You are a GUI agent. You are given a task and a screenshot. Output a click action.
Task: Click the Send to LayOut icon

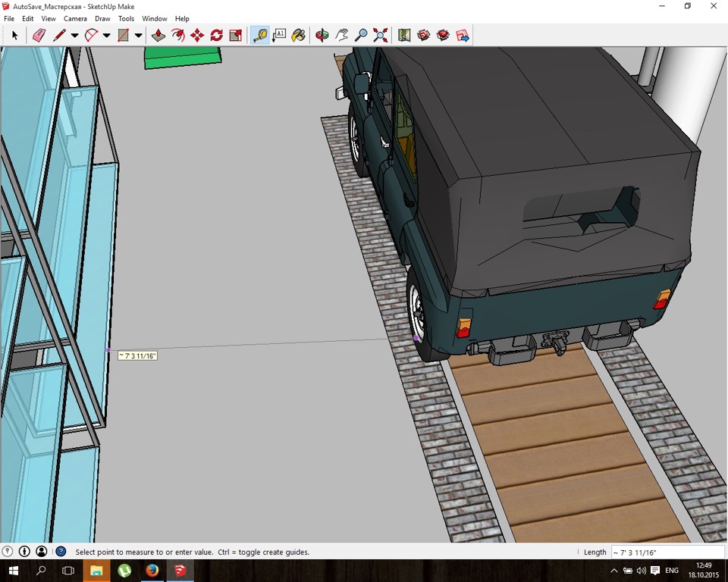point(463,36)
